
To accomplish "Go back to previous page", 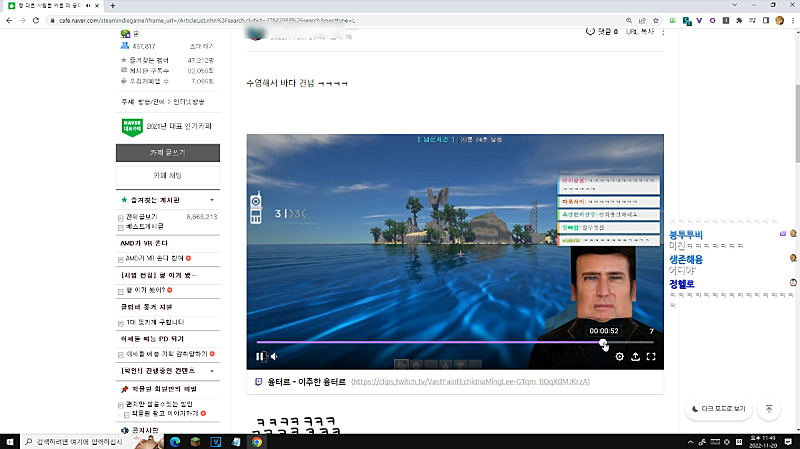I will click(x=12, y=20).
